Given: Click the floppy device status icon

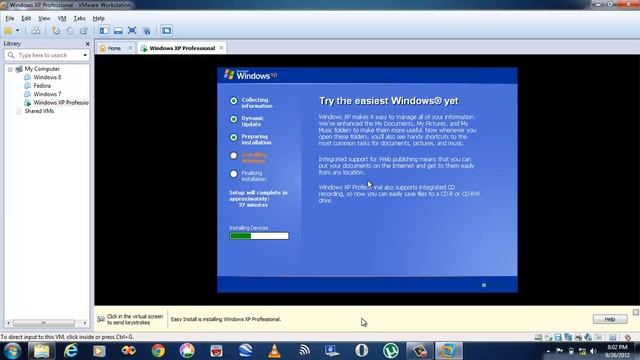Looking at the screenshot, I should 558,337.
